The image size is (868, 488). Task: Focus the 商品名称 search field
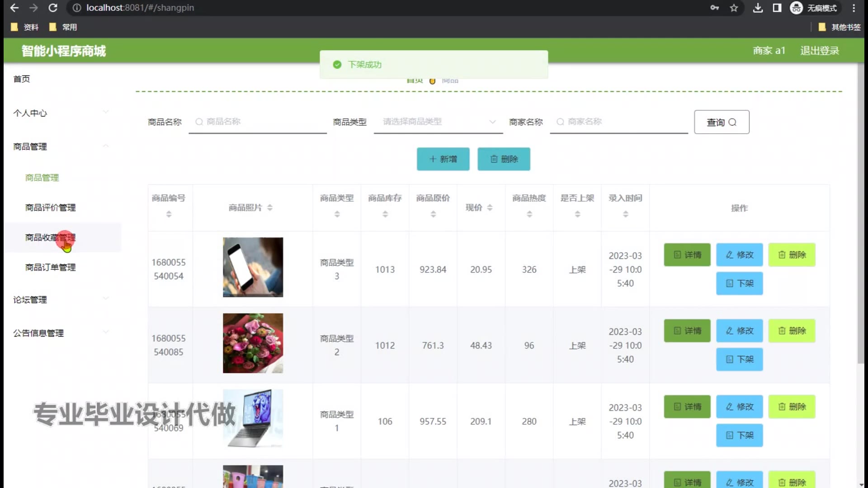258,122
